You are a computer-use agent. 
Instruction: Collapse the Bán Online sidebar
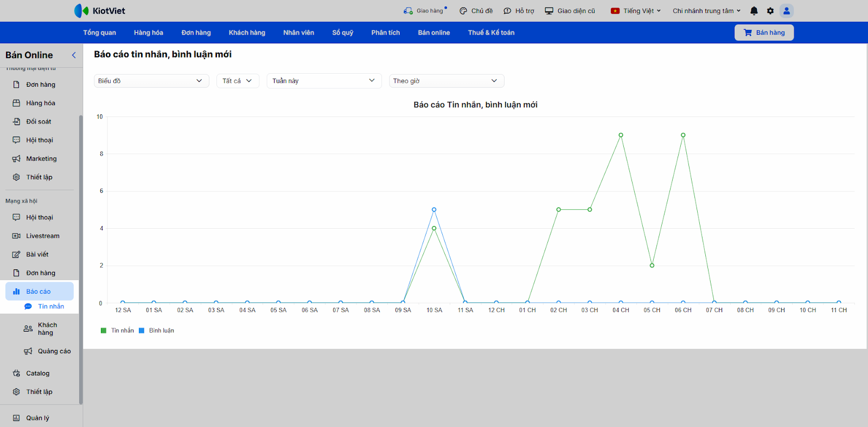coord(74,55)
